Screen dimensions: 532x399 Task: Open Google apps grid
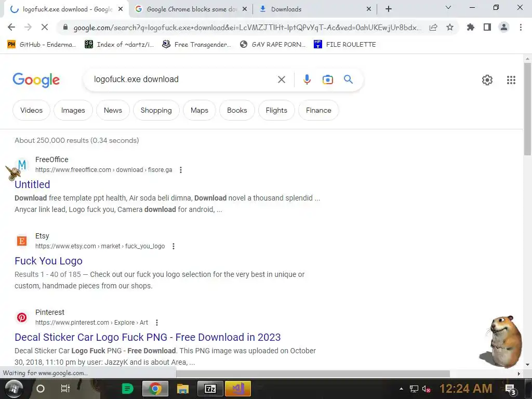[x=511, y=79]
